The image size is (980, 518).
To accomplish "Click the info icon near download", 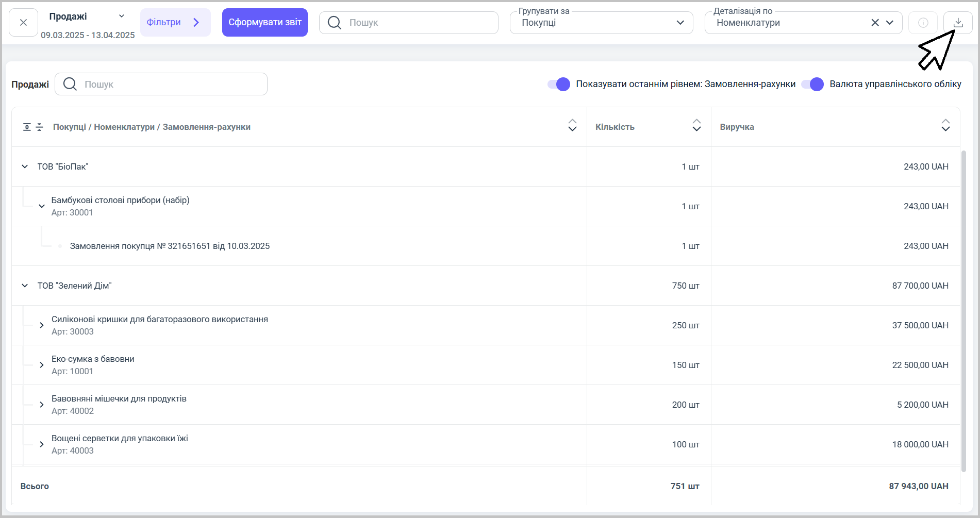I will coord(923,23).
